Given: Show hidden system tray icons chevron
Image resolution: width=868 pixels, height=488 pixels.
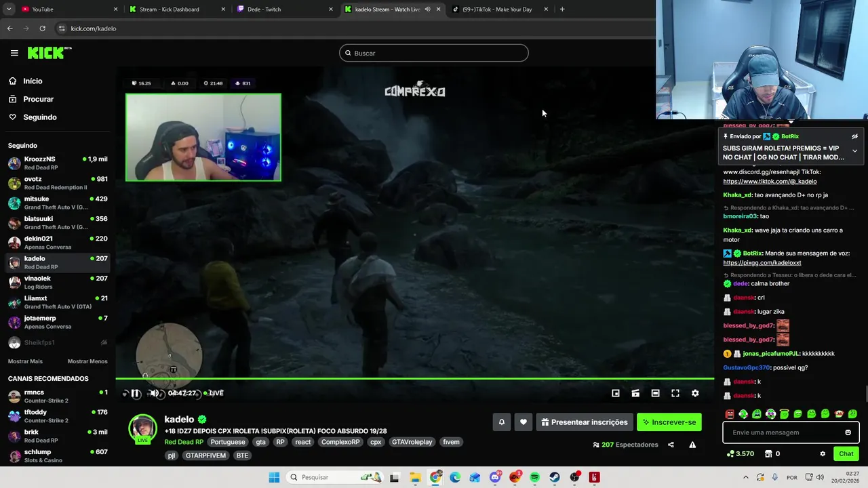Looking at the screenshot, I should coord(745,477).
